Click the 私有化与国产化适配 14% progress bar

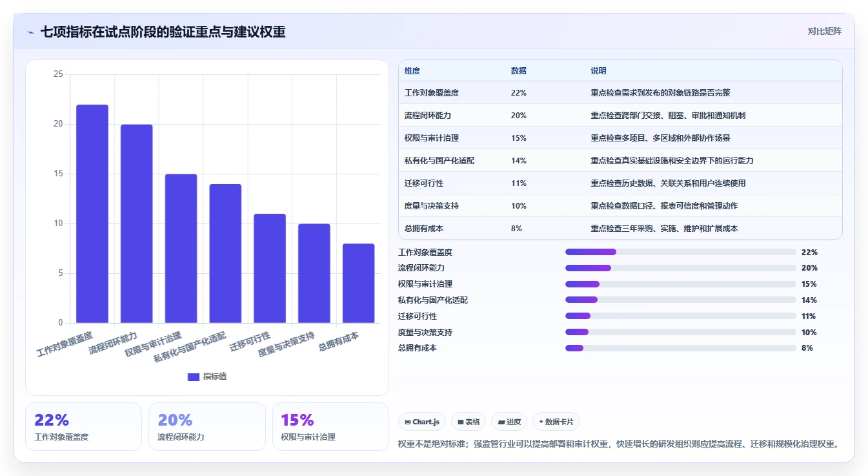tap(681, 300)
